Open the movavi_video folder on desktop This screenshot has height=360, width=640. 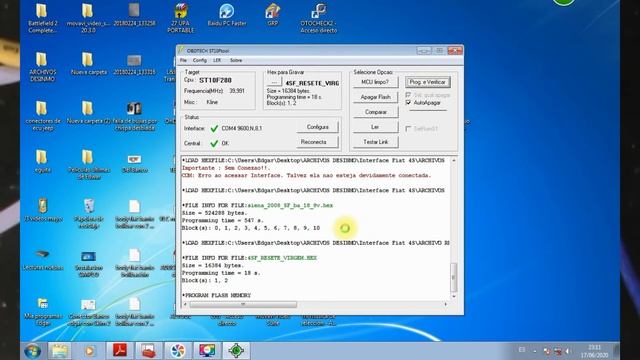(88, 18)
